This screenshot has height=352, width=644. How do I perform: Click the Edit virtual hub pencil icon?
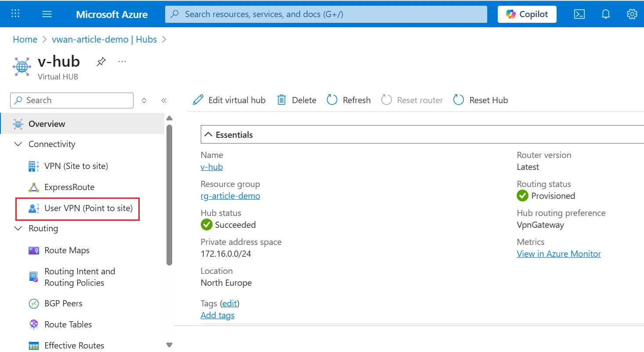(x=198, y=100)
